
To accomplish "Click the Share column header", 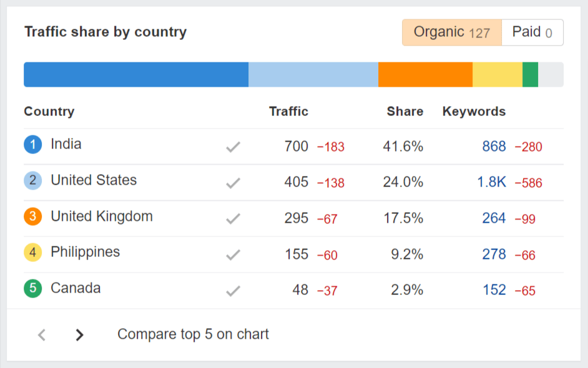I will pyautogui.click(x=404, y=111).
